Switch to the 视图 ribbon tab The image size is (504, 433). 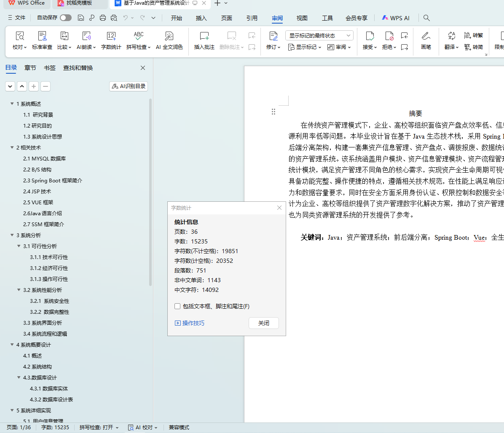(x=302, y=18)
